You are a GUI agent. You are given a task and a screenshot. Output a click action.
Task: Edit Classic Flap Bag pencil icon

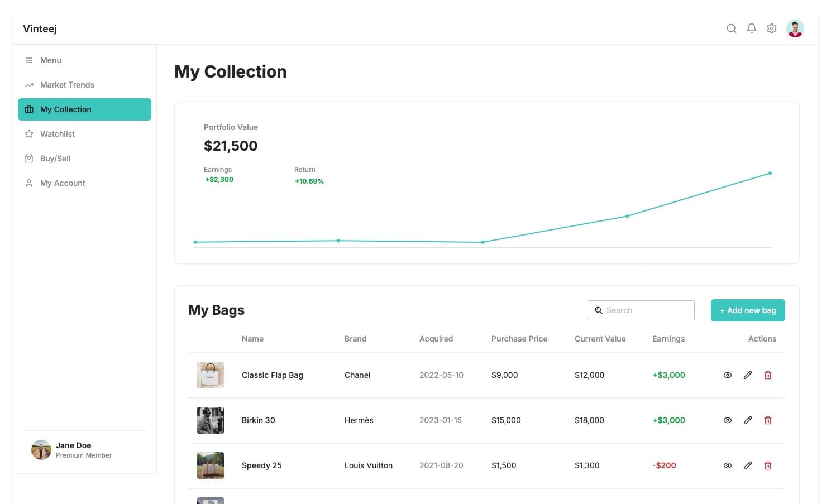click(748, 375)
